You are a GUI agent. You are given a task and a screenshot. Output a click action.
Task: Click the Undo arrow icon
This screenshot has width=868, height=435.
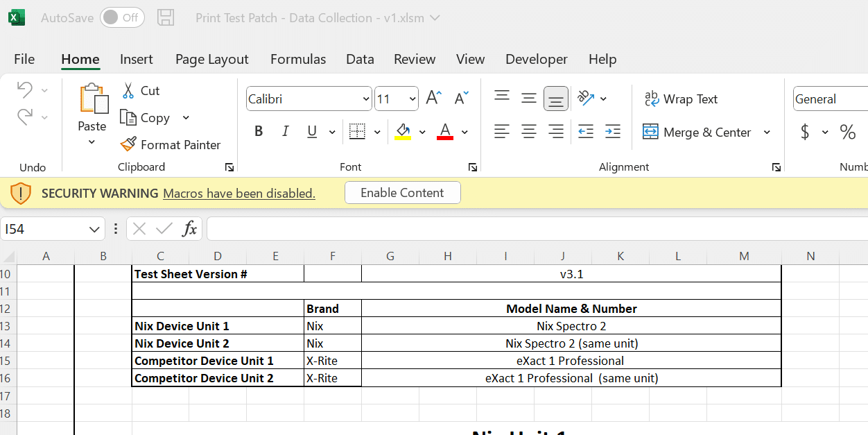pyautogui.click(x=25, y=90)
